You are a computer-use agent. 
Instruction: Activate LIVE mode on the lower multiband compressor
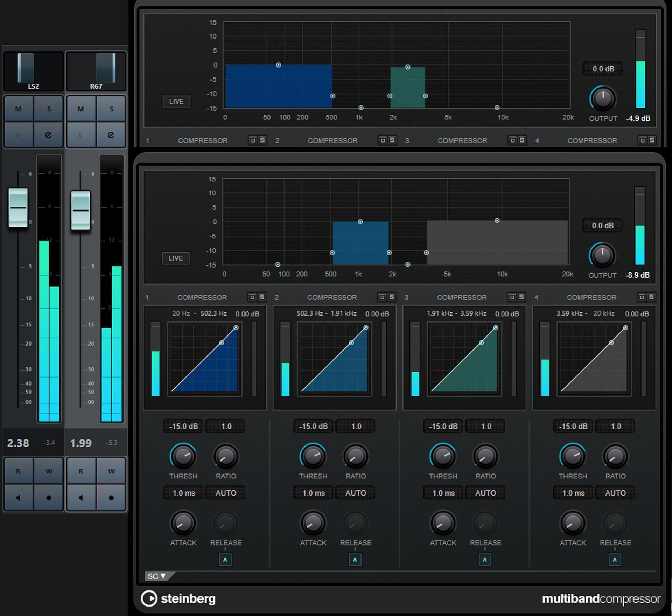pyautogui.click(x=176, y=258)
